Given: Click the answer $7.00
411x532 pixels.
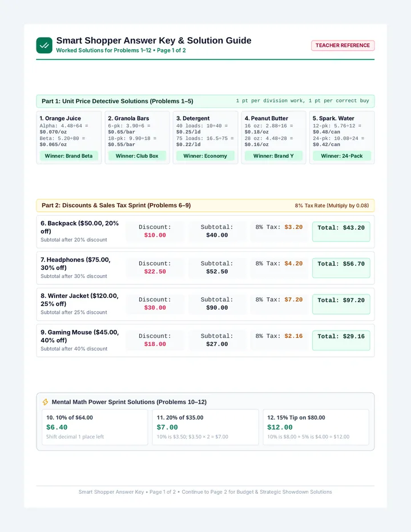Looking at the screenshot, I should click(x=167, y=427).
